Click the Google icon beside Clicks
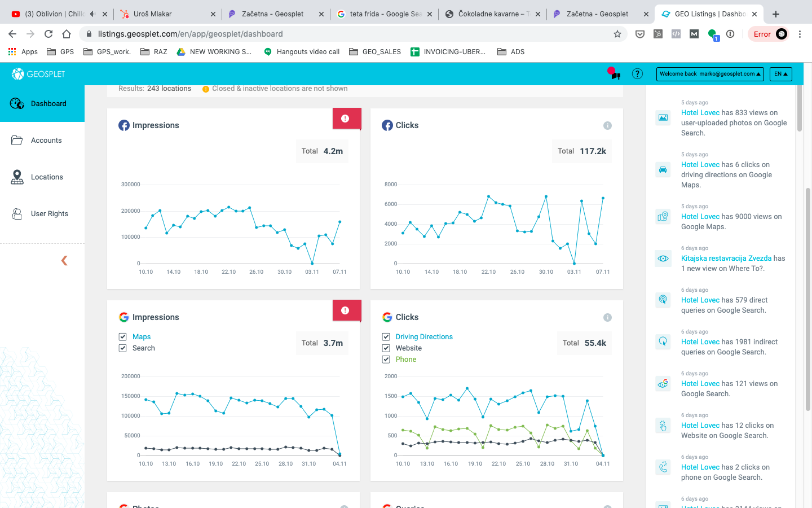 click(x=387, y=317)
